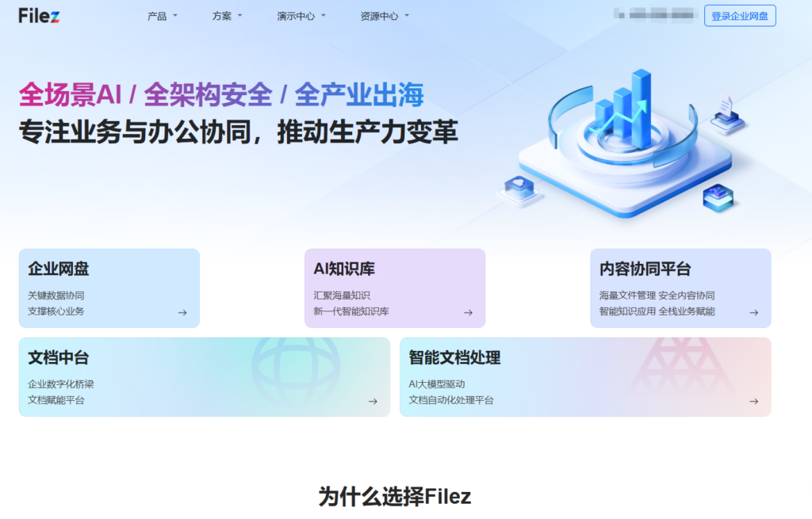The width and height of the screenshot is (812, 519).
Task: Click the arrow icon on the AI知识库 card
Action: [x=469, y=313]
